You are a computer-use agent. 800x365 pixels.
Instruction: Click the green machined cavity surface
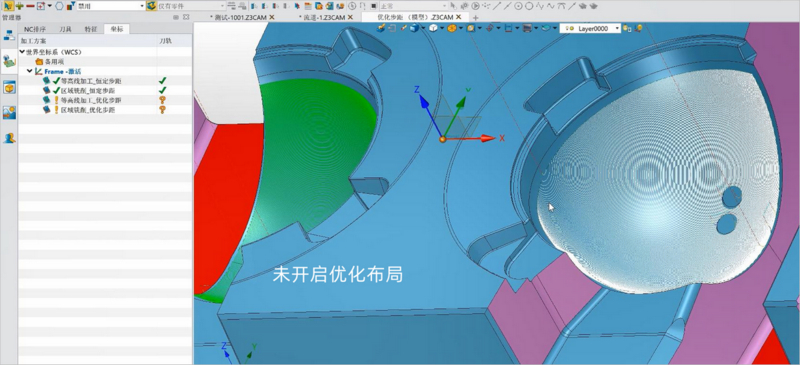pos(316,153)
